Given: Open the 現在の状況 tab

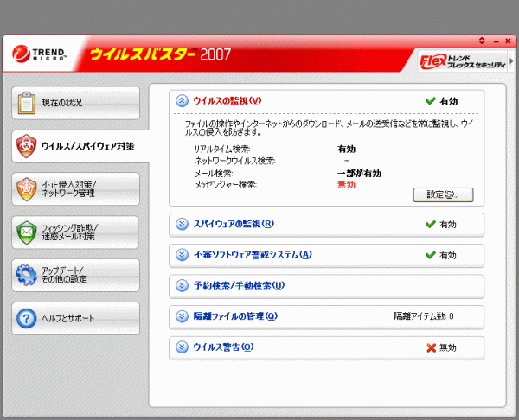Looking at the screenshot, I should click(76, 103).
